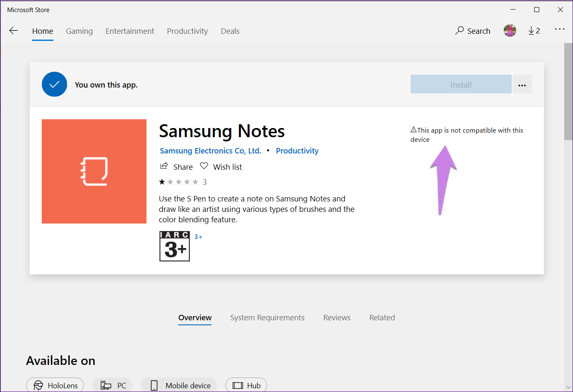Add Samsung Notes to Wish list
This screenshot has width=573, height=392.
tap(221, 166)
